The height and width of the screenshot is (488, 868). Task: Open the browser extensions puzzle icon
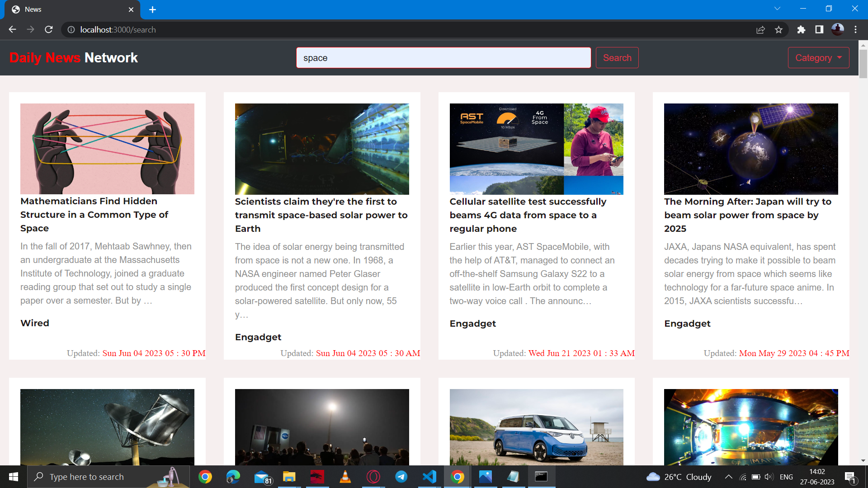(x=801, y=29)
